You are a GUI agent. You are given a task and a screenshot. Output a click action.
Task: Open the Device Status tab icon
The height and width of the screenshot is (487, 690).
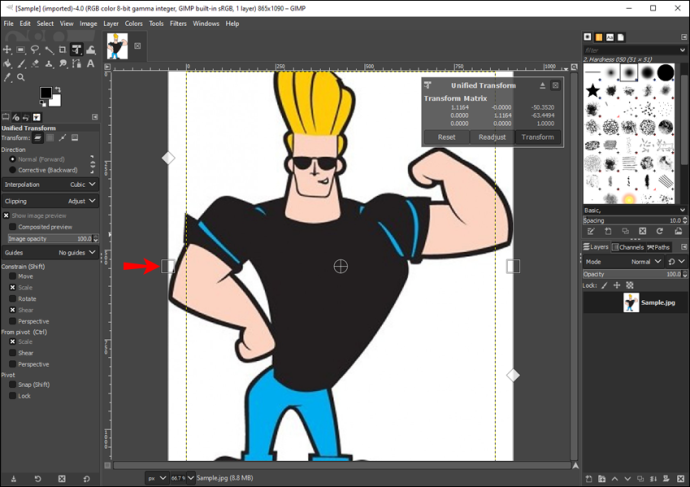tap(16, 117)
